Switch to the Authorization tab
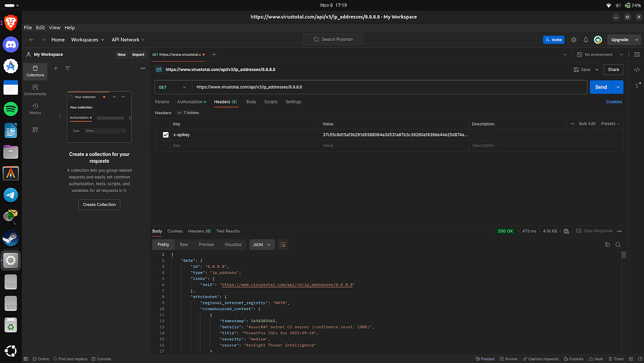 tap(189, 102)
